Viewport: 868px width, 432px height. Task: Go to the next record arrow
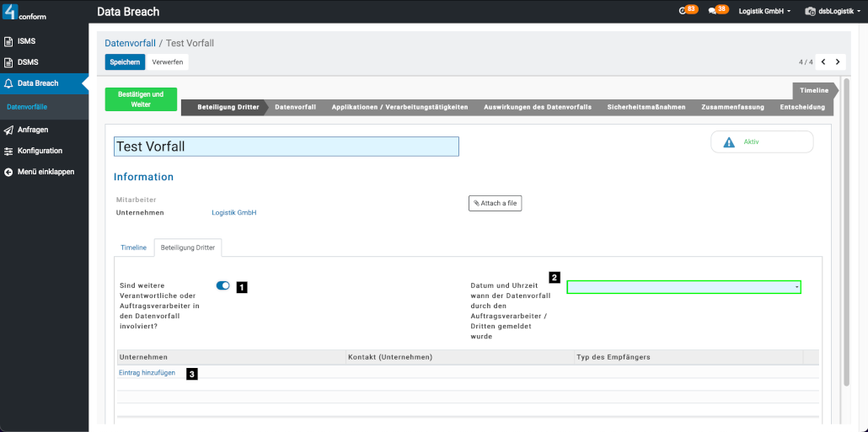[837, 62]
